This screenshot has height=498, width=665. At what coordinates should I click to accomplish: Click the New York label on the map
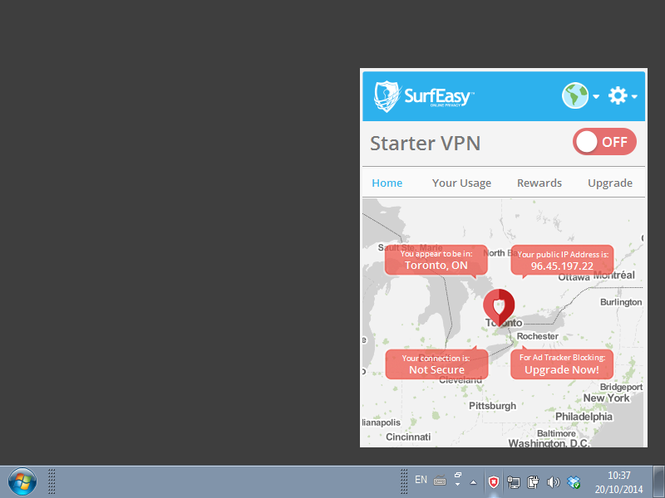[x=606, y=398]
